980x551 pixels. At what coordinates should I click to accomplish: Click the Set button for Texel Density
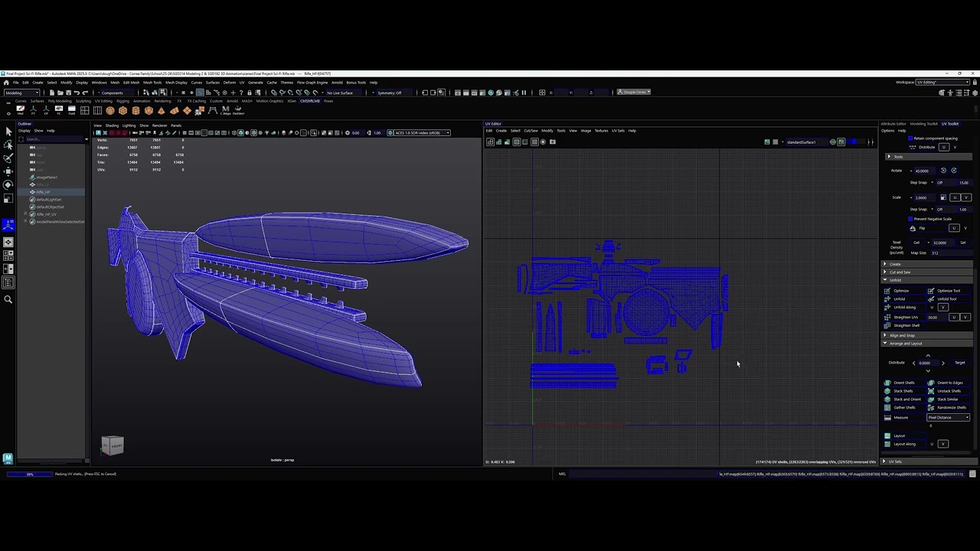tap(962, 243)
